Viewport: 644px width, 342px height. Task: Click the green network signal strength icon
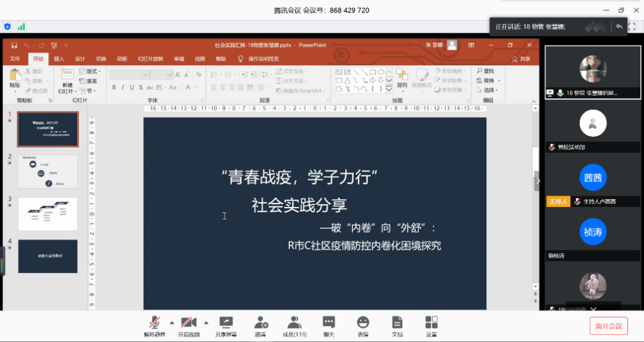21,26
